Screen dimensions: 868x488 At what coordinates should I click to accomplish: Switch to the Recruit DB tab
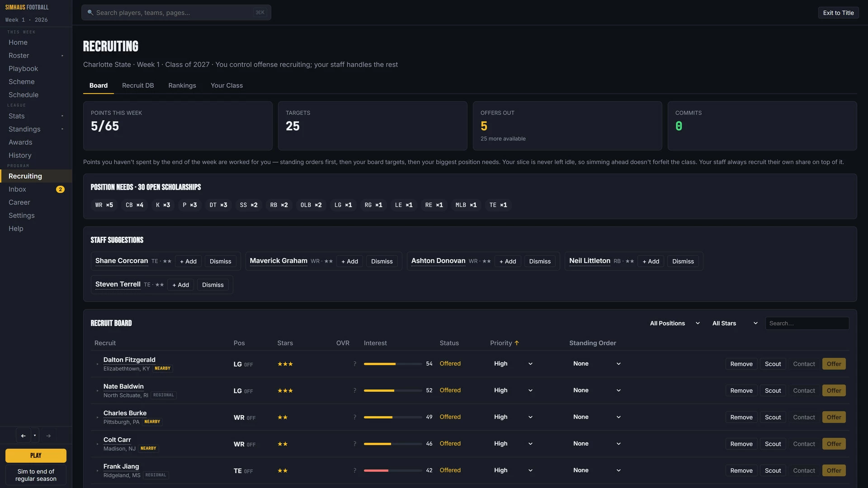coord(138,85)
